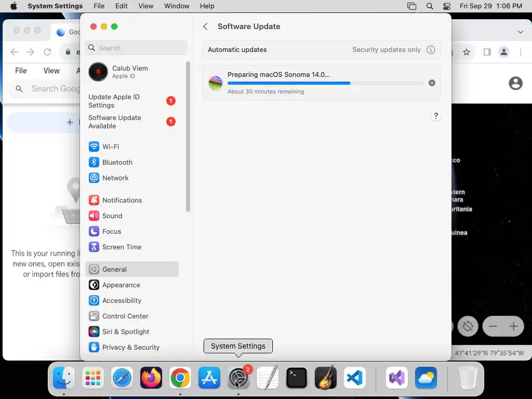Expand Chrome's tab search chevron
Image resolution: width=532 pixels, height=399 pixels.
point(521,32)
